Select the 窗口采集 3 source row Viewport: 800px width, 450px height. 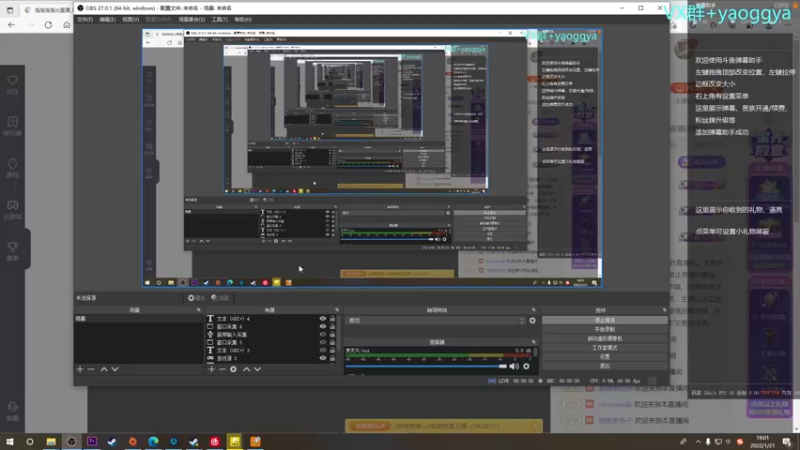(270, 342)
